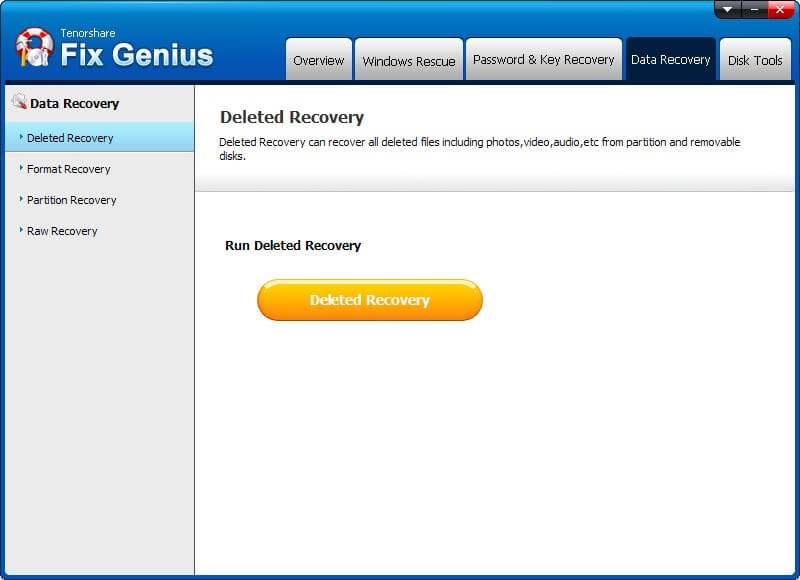This screenshot has height=580, width=800.
Task: Open the Disk Tools tab
Action: click(755, 59)
